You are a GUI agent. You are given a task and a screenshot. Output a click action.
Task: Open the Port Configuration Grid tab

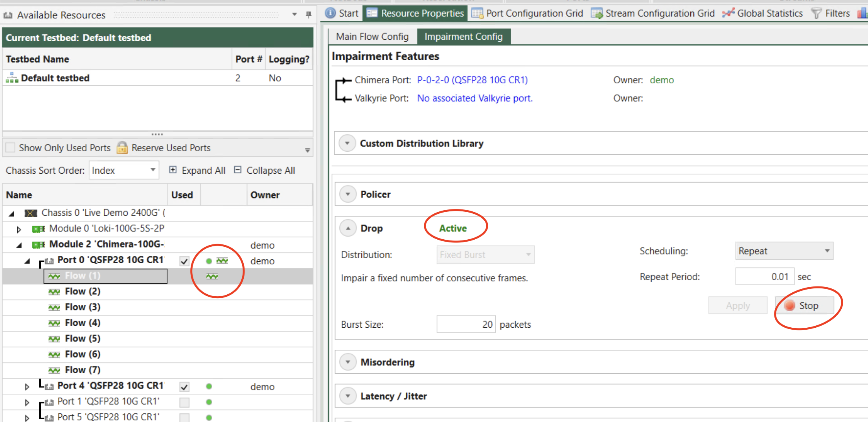pyautogui.click(x=528, y=13)
